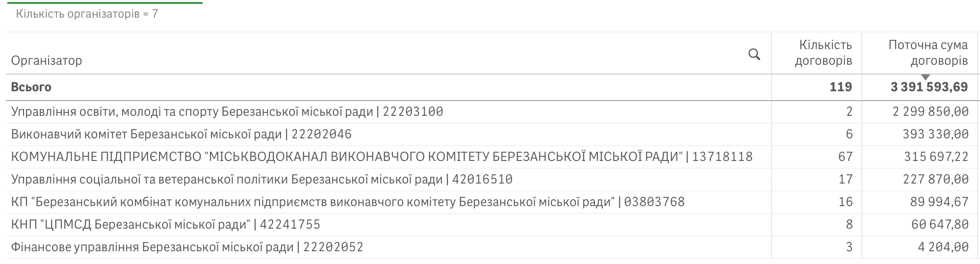
Task: Sort by Поточна сума договорів header
Action: coord(928,53)
